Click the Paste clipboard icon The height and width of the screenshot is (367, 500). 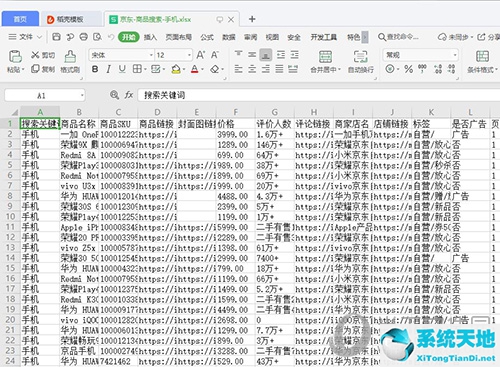(x=15, y=57)
